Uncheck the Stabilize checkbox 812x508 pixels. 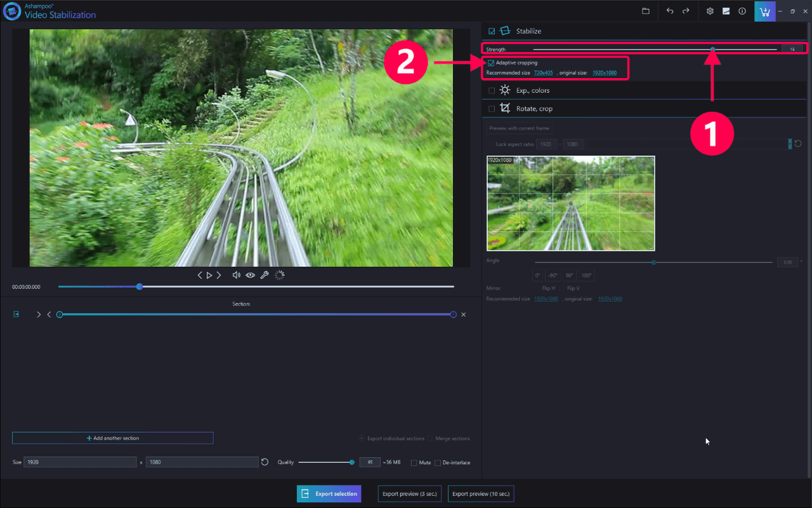pyautogui.click(x=492, y=31)
